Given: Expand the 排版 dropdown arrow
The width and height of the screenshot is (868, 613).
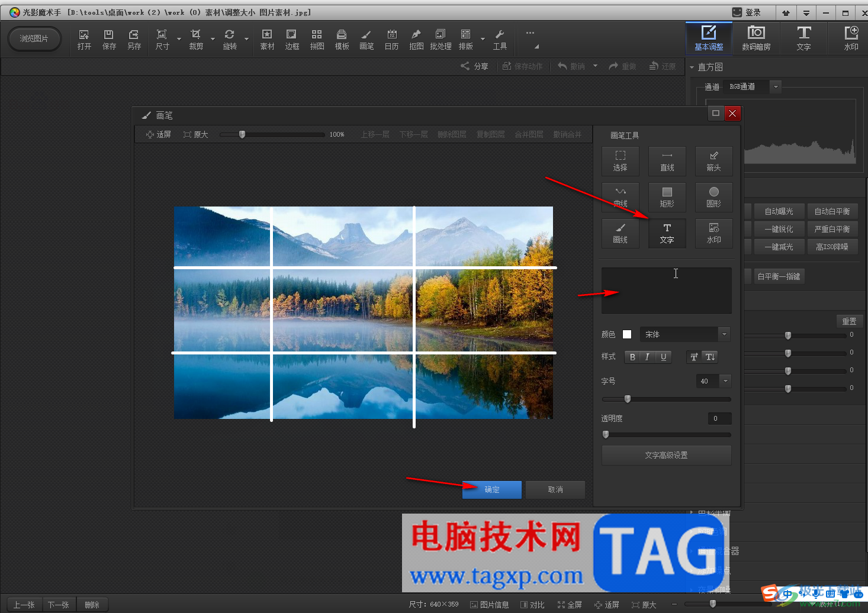Looking at the screenshot, I should (x=483, y=40).
